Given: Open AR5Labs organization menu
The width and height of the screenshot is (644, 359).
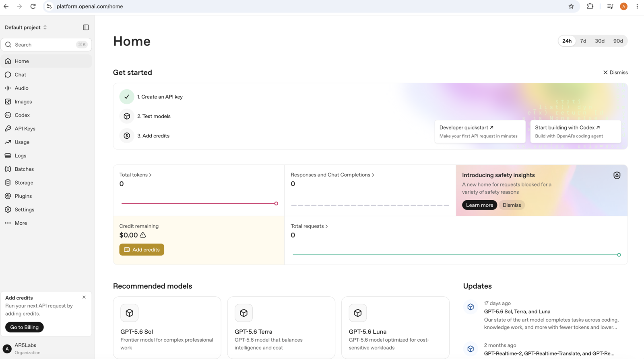Looking at the screenshot, I should click(46, 349).
